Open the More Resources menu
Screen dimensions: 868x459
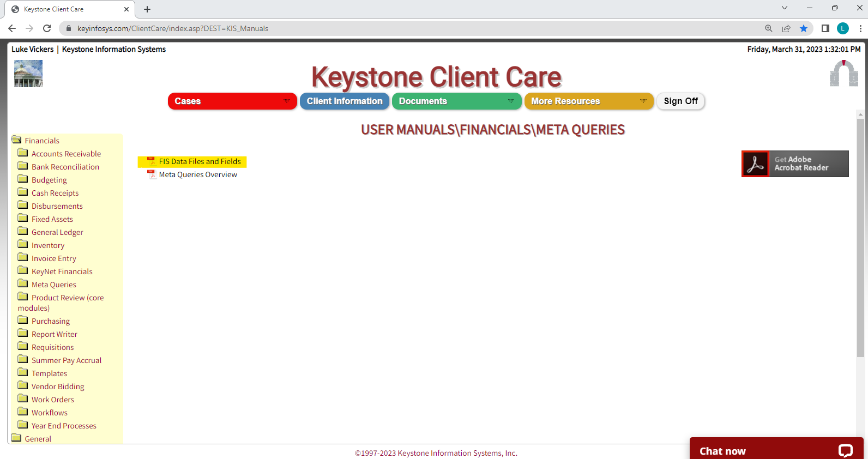click(x=589, y=101)
